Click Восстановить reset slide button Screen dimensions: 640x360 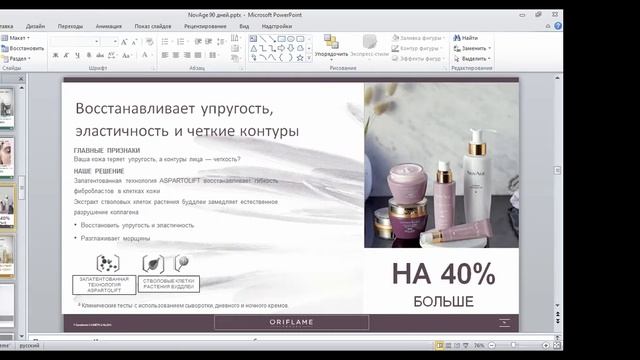[x=23, y=48]
